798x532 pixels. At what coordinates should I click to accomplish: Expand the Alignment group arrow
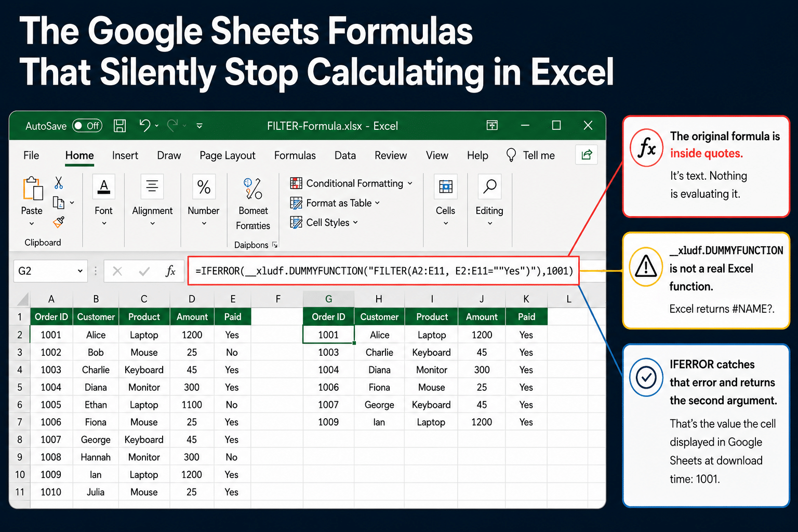click(152, 223)
